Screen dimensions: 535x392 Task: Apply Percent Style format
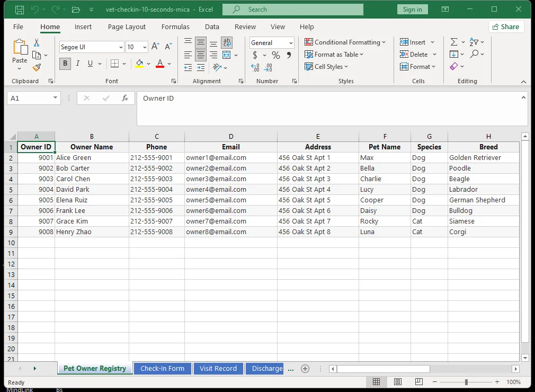[275, 55]
